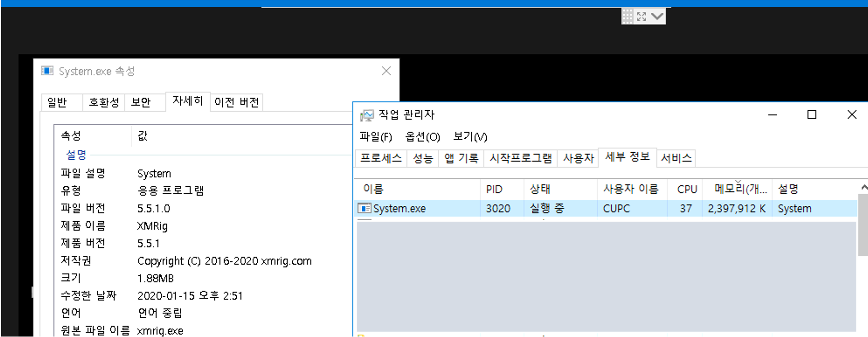Select the 수정한 날짜 2020-01-15 value

point(190,296)
